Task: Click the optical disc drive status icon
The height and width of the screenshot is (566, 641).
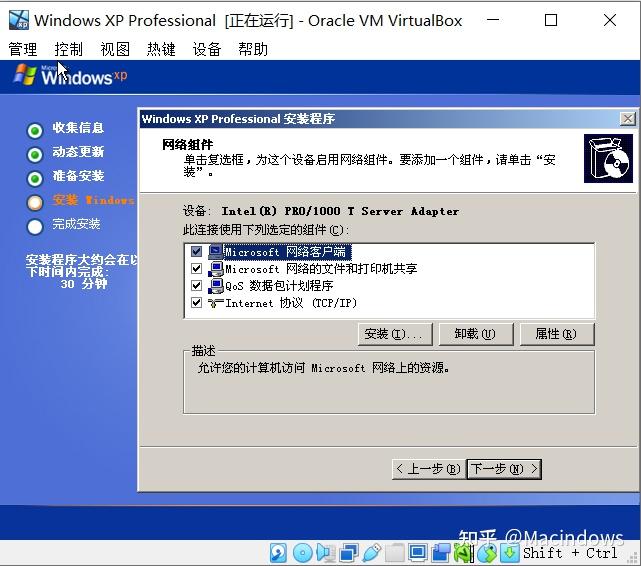Action: coord(303,553)
